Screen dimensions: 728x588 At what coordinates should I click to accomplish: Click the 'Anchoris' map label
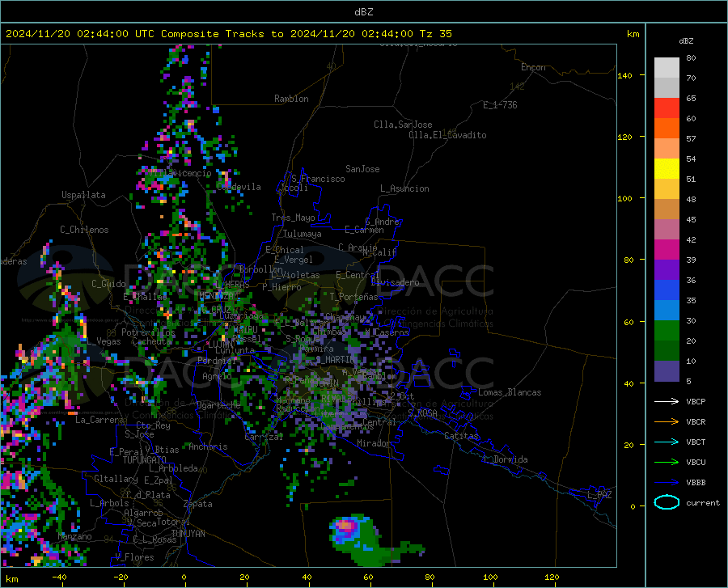coord(208,446)
